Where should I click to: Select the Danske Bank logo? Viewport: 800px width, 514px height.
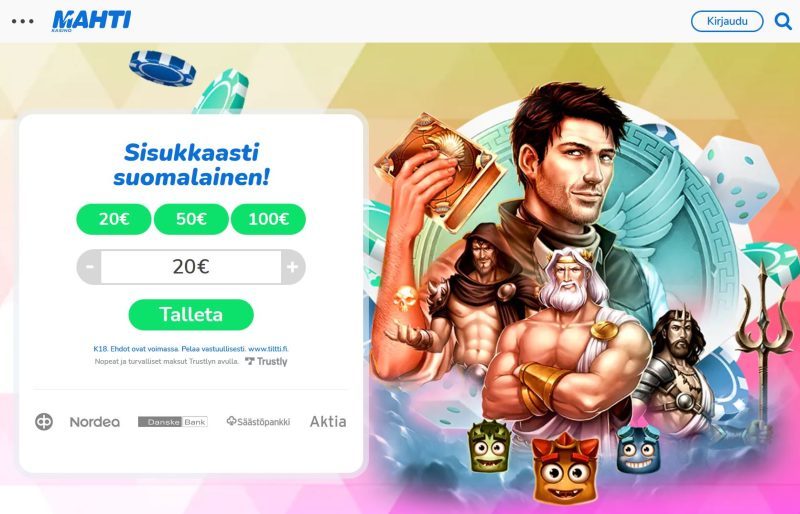point(173,422)
